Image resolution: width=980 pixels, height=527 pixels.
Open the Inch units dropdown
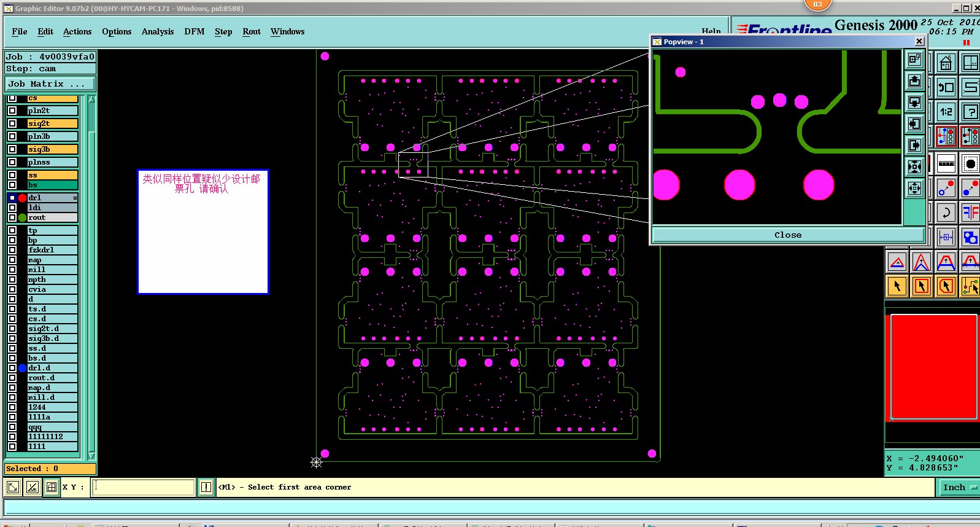coord(959,487)
